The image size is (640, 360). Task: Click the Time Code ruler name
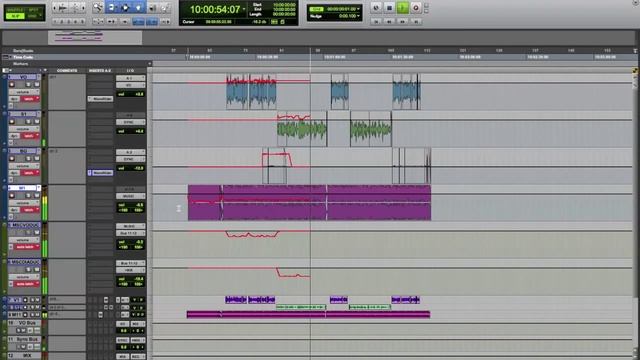23,57
